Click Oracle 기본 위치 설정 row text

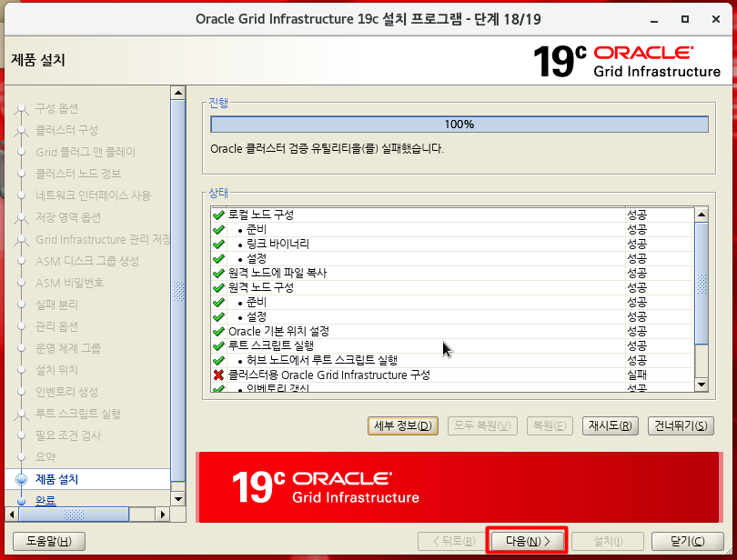coord(278,331)
